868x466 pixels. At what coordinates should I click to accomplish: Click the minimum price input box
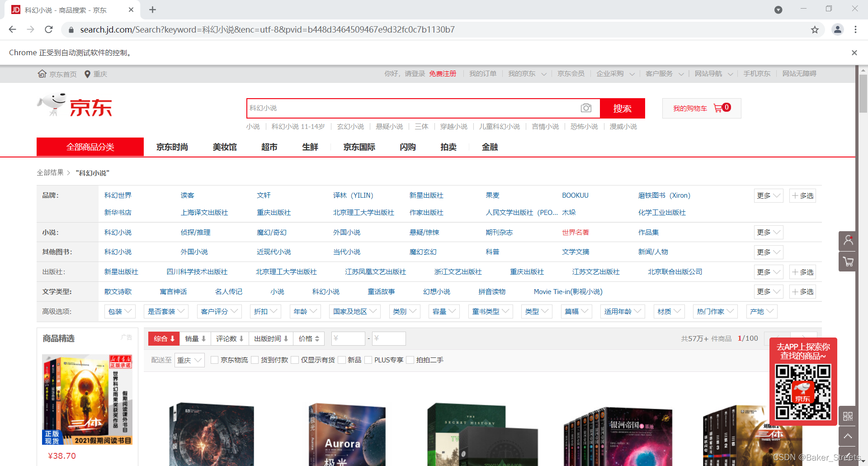point(348,338)
